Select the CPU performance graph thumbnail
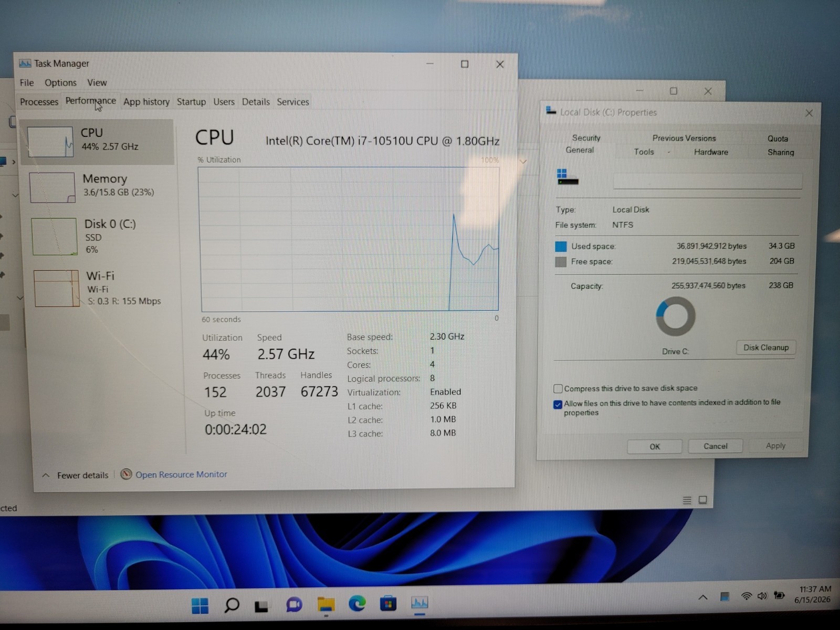840x630 pixels. [50, 142]
